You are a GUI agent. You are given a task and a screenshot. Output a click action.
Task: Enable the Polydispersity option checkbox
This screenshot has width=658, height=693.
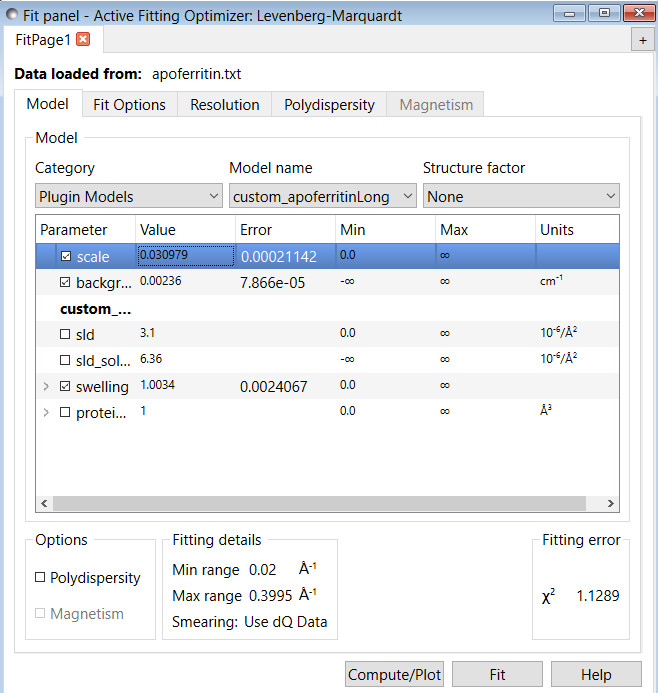point(41,578)
